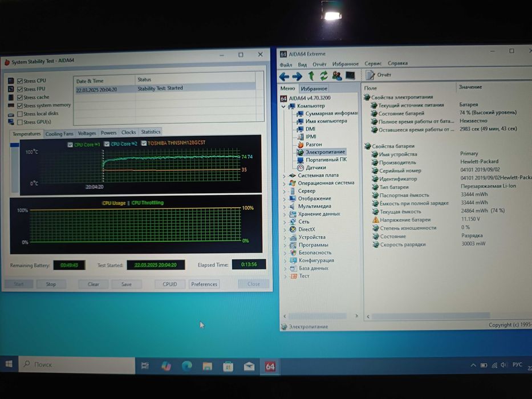
Task: Open Copilot from the taskbar
Action: [x=166, y=366]
